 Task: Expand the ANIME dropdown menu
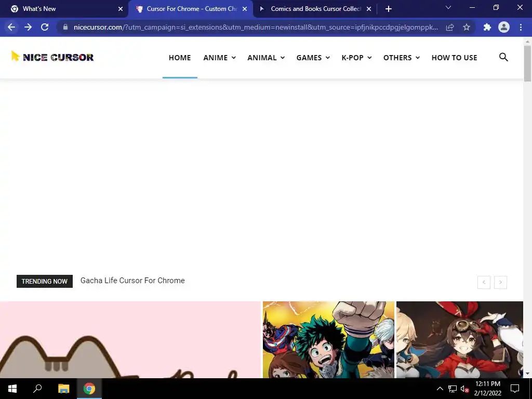[x=220, y=58]
